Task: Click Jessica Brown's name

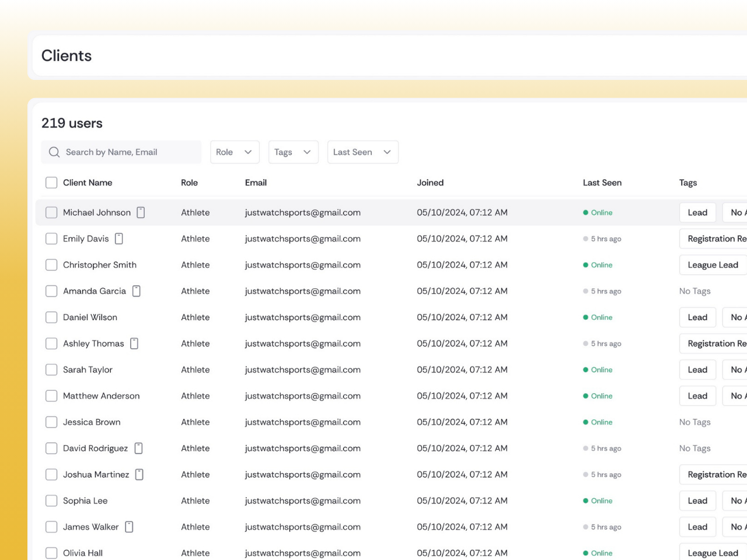Action: 92,422
